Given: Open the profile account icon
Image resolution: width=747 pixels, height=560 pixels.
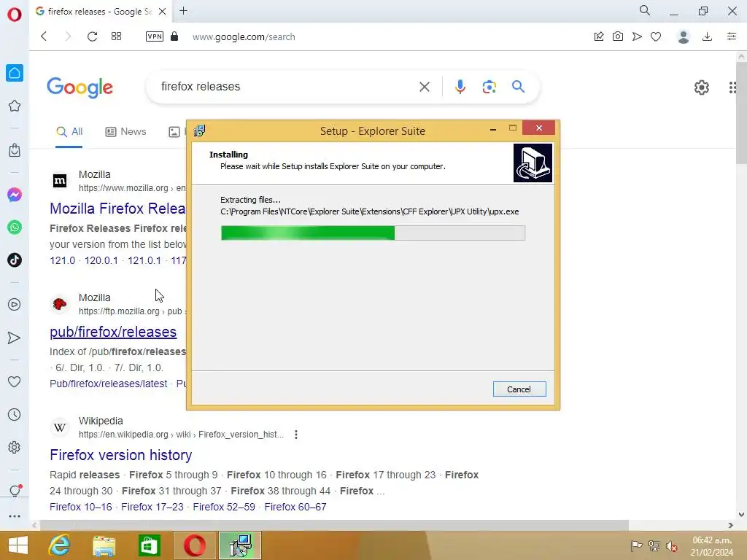Looking at the screenshot, I should pyautogui.click(x=683, y=36).
